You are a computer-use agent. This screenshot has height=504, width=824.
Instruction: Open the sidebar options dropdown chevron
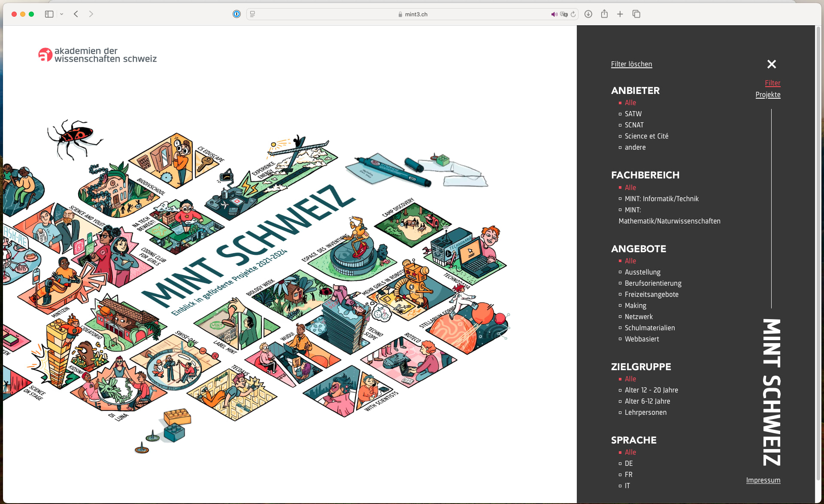(62, 14)
